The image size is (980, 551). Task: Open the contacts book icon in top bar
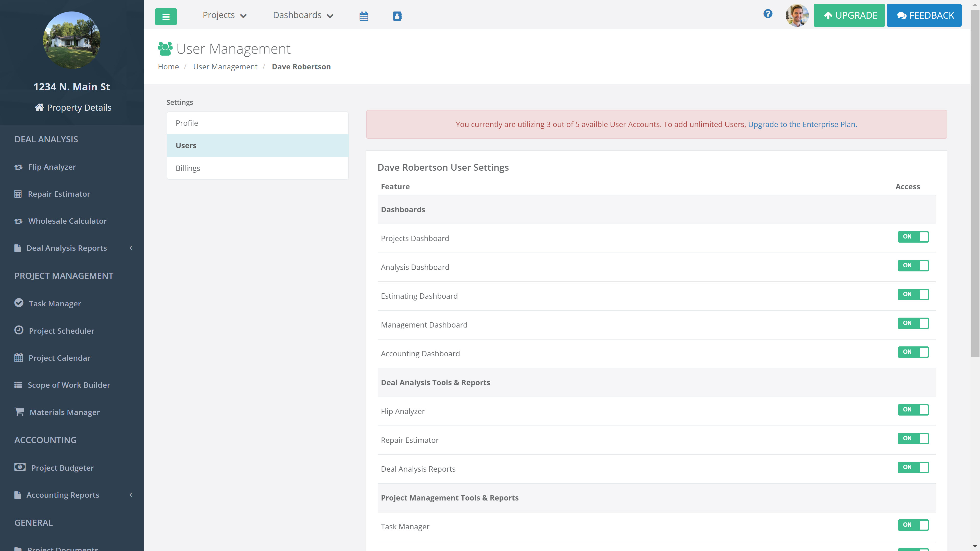point(397,16)
